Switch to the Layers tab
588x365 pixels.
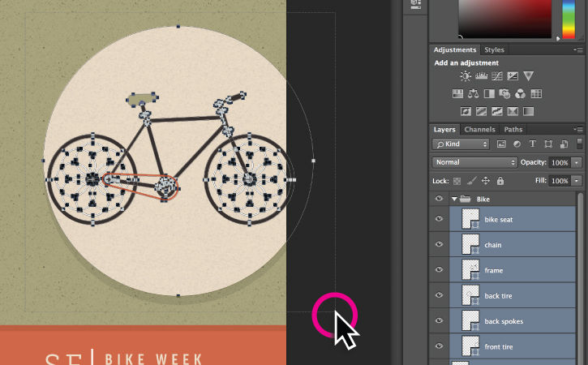[444, 130]
